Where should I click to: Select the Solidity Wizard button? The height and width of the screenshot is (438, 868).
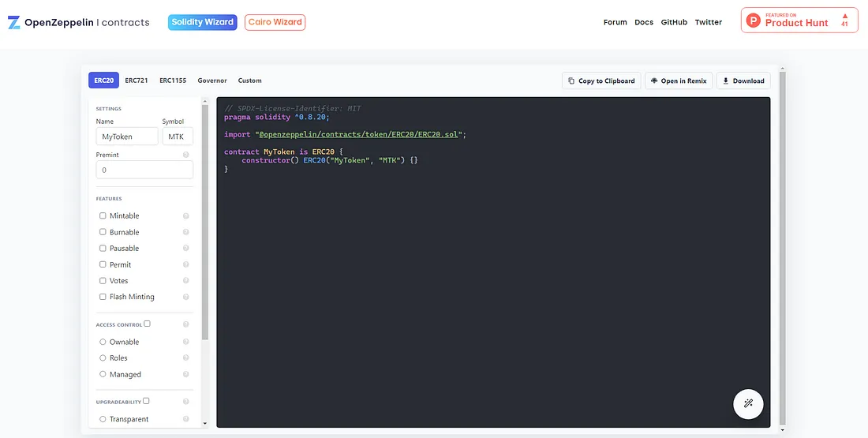pos(203,22)
